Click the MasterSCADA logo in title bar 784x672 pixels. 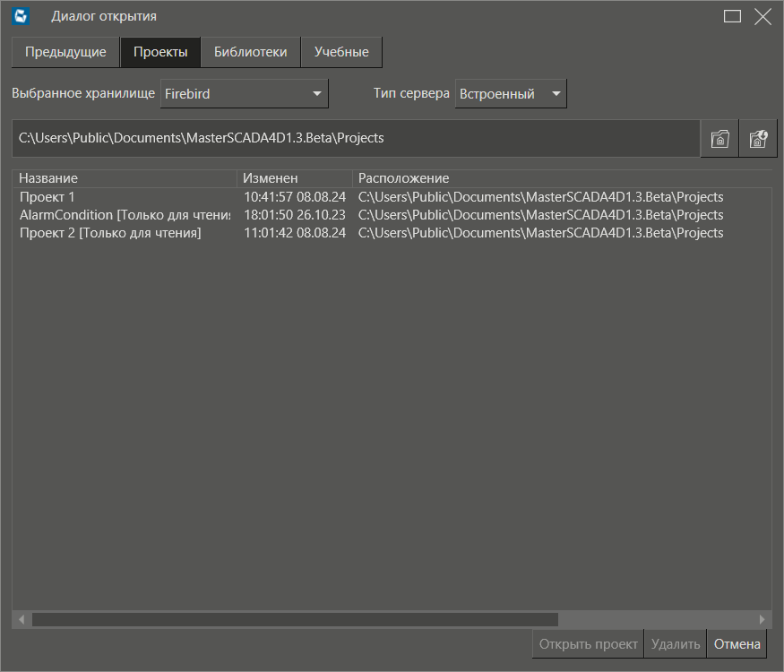coord(22,15)
